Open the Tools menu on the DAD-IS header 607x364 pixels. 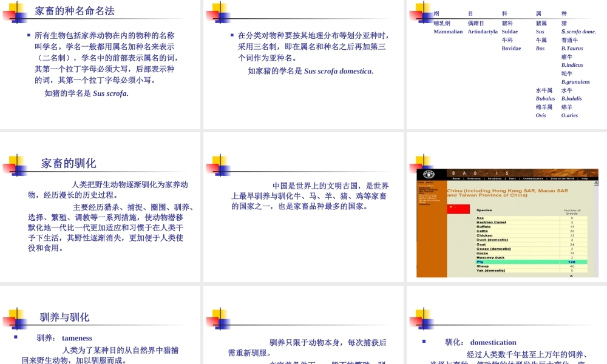coord(511,179)
